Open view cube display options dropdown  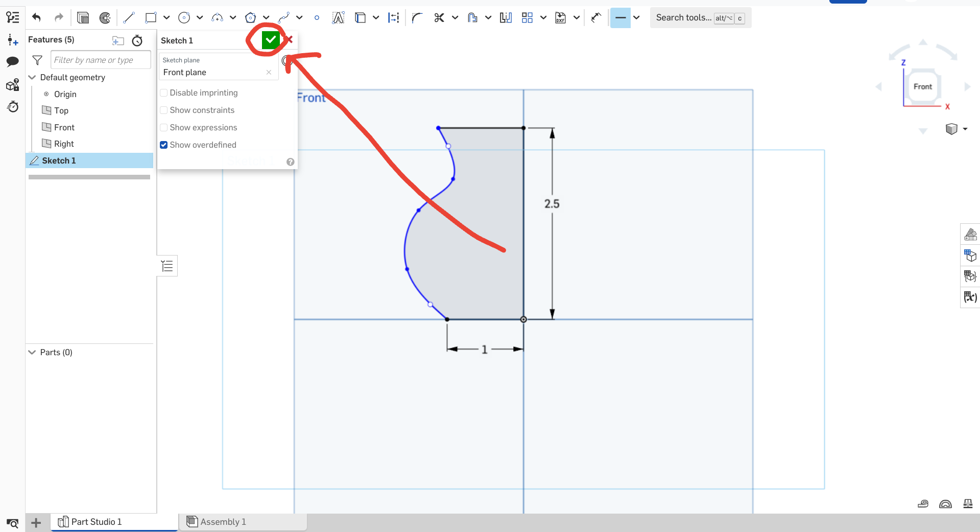pyautogui.click(x=965, y=129)
